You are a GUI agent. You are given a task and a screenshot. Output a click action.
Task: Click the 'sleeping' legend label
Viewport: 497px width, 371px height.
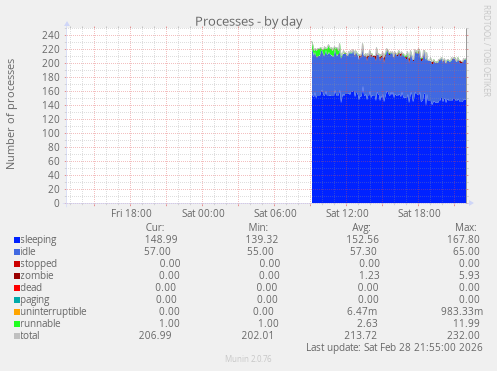(38, 240)
